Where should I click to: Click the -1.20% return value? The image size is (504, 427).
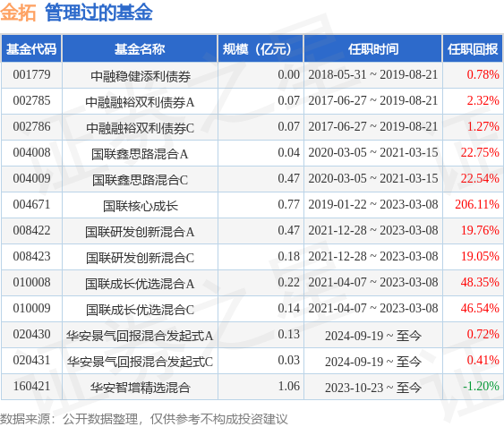[x=482, y=386]
